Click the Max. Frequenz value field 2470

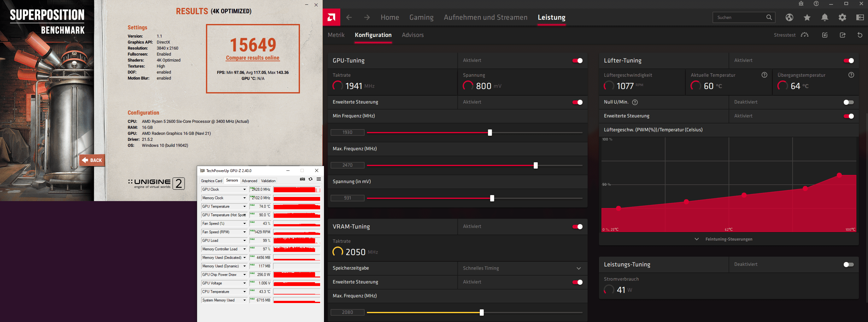(347, 165)
